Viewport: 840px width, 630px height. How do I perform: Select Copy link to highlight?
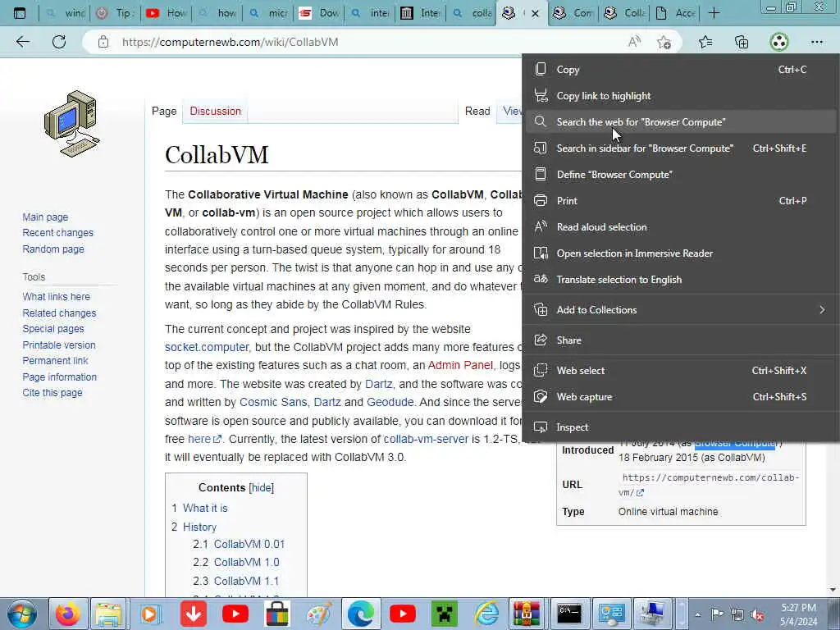(680, 96)
